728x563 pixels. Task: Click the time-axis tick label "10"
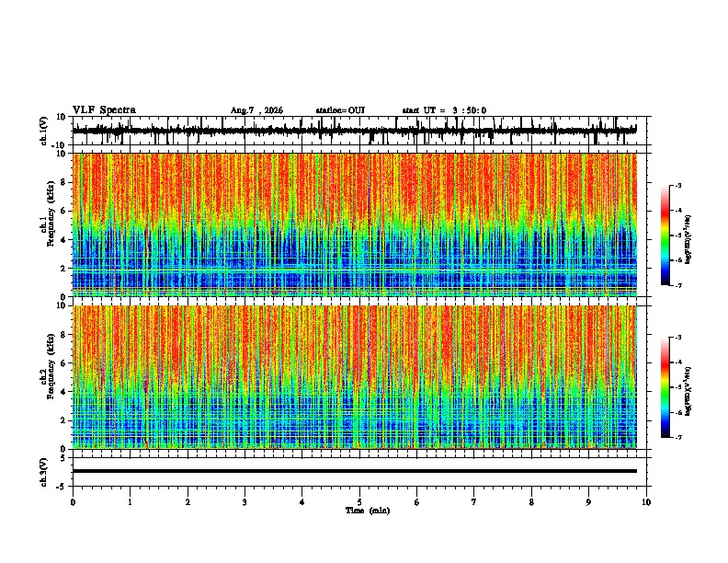pos(646,501)
